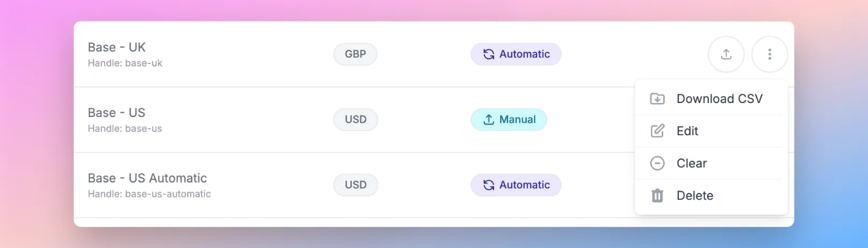Click the trash can icon
This screenshot has width=868, height=248.
pyautogui.click(x=657, y=195)
